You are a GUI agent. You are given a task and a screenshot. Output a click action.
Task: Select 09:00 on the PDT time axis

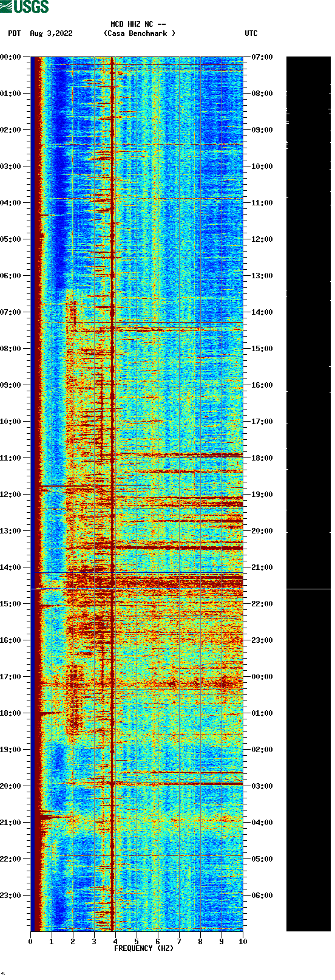tap(10, 385)
